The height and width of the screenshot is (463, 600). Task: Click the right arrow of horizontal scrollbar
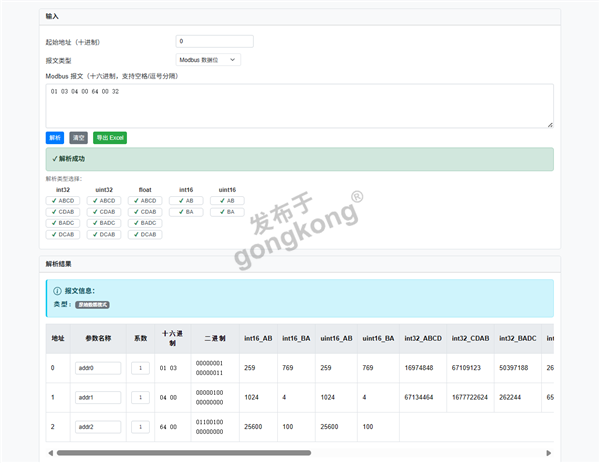[x=547, y=453]
